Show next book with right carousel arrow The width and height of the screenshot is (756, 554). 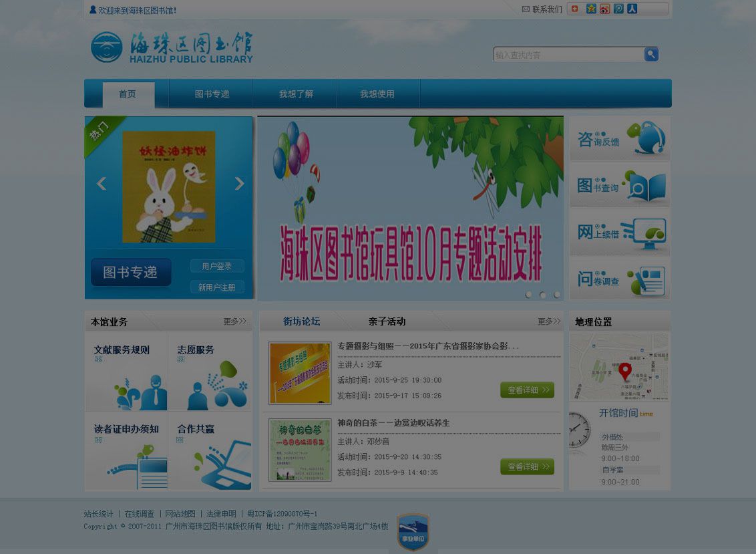coord(239,183)
